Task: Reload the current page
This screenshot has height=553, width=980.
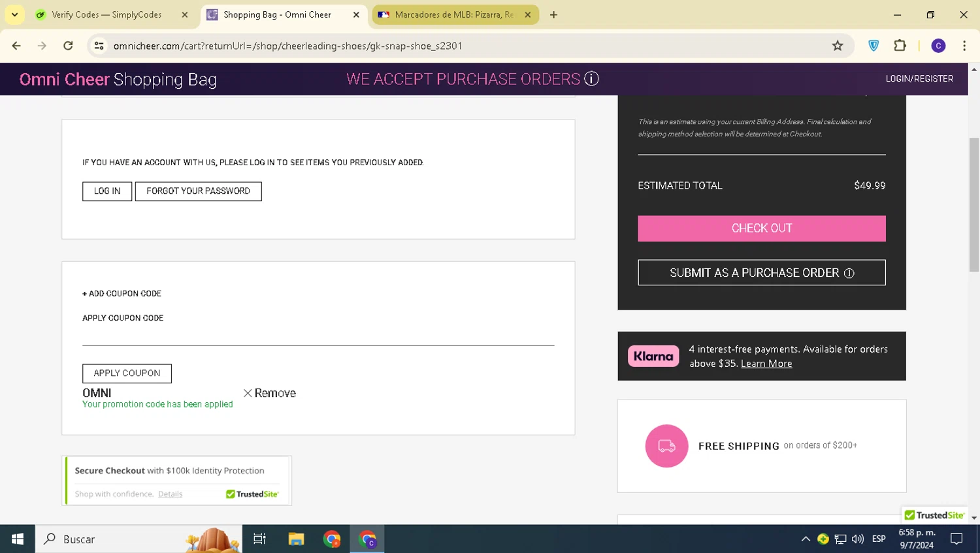Action: tap(68, 46)
